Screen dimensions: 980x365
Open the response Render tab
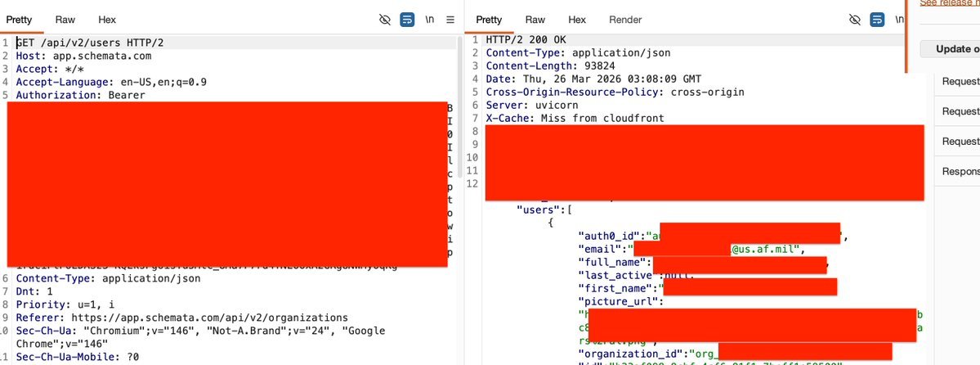[625, 20]
